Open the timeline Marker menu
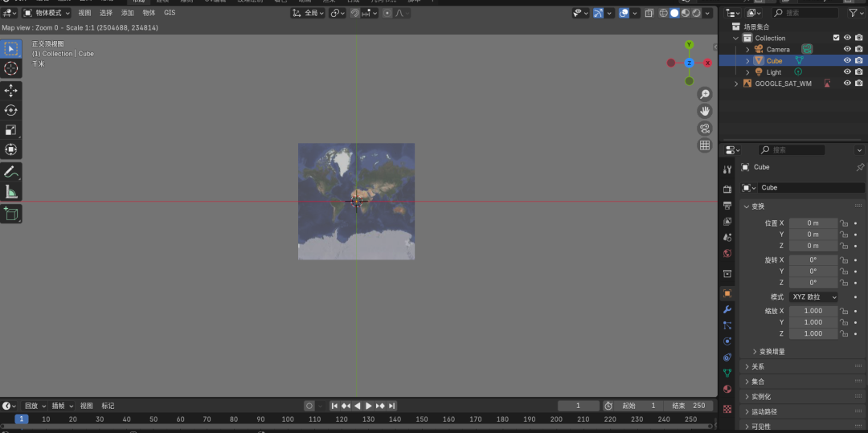868x433 pixels. coord(108,406)
